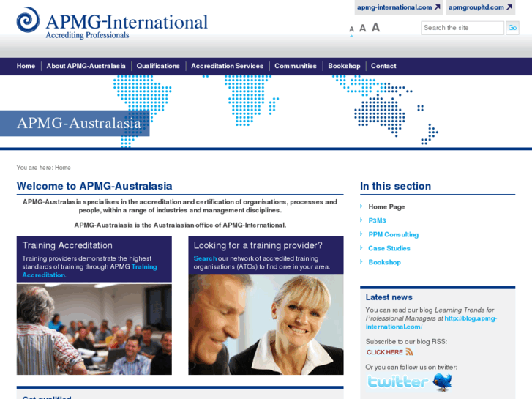
Task: Click the Training Accreditation box heading
Action: (67, 245)
